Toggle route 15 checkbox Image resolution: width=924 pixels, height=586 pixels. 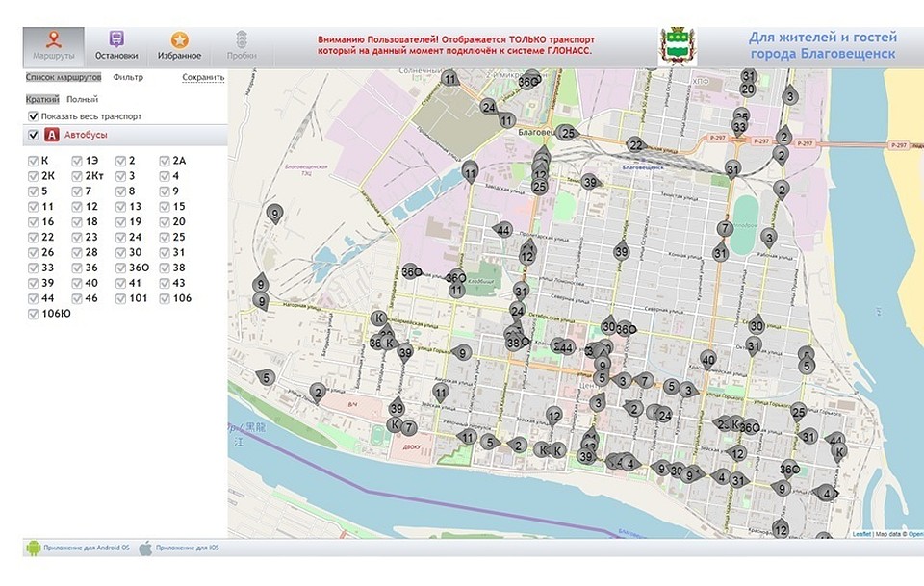165,207
